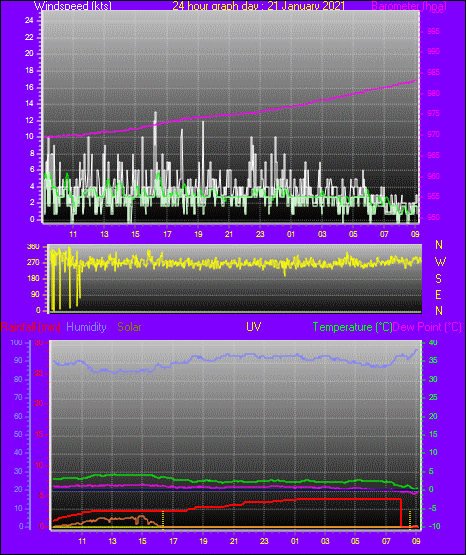Click 18 on the windspeed axis
Screen dimensions: 466x555
tap(29, 70)
